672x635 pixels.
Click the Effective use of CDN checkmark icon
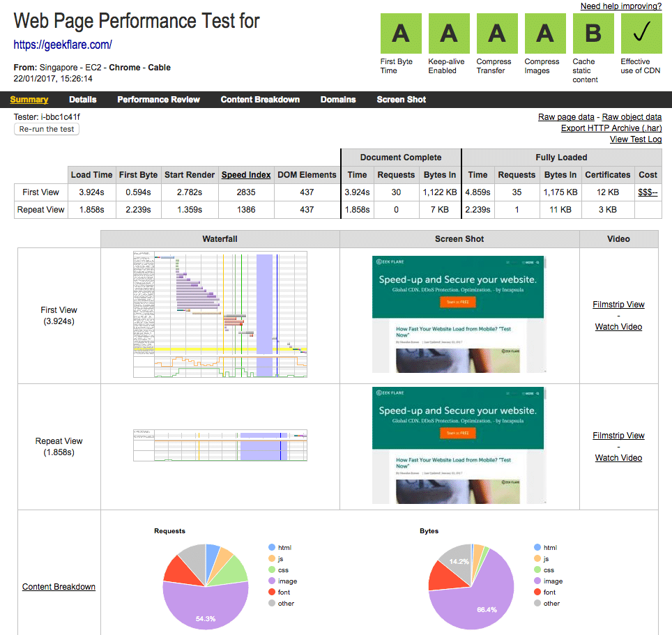[x=641, y=33]
